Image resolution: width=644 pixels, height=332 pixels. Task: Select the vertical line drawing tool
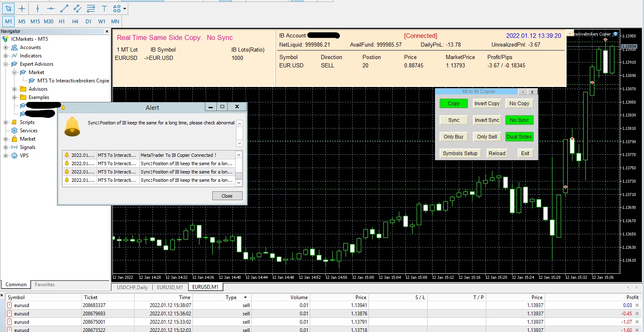(x=37, y=8)
